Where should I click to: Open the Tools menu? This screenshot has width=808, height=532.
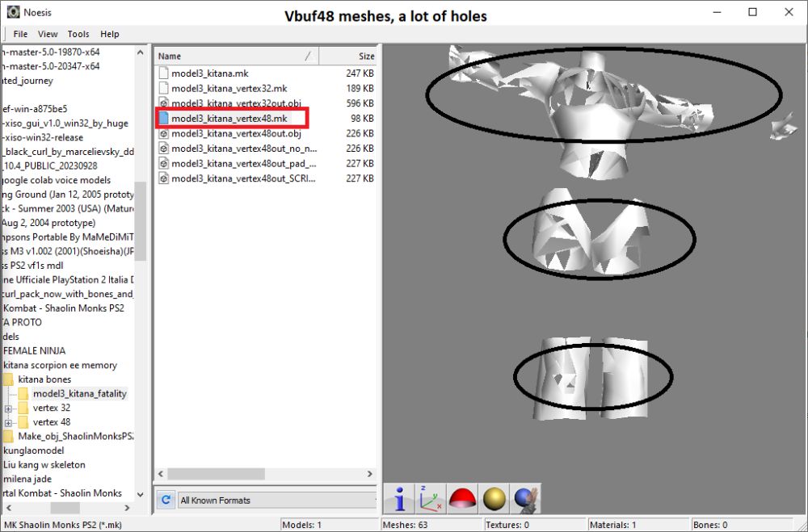pos(78,34)
